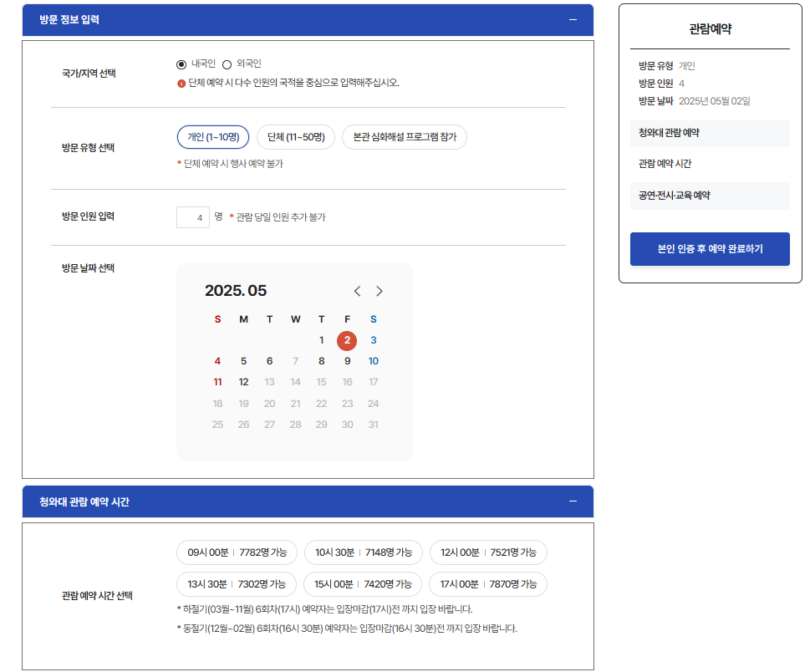This screenshot has height=672, width=810.
Task: Select Sunday May 4 on calendar
Action: (217, 361)
